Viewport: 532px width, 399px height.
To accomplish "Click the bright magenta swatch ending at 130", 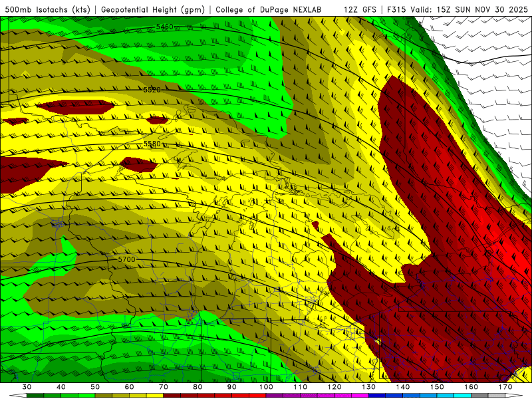I will pos(360,396).
